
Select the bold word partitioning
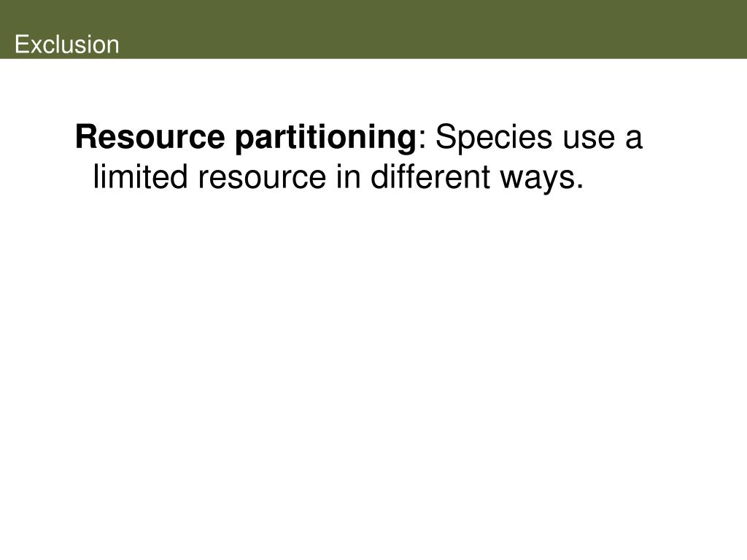coord(326,139)
